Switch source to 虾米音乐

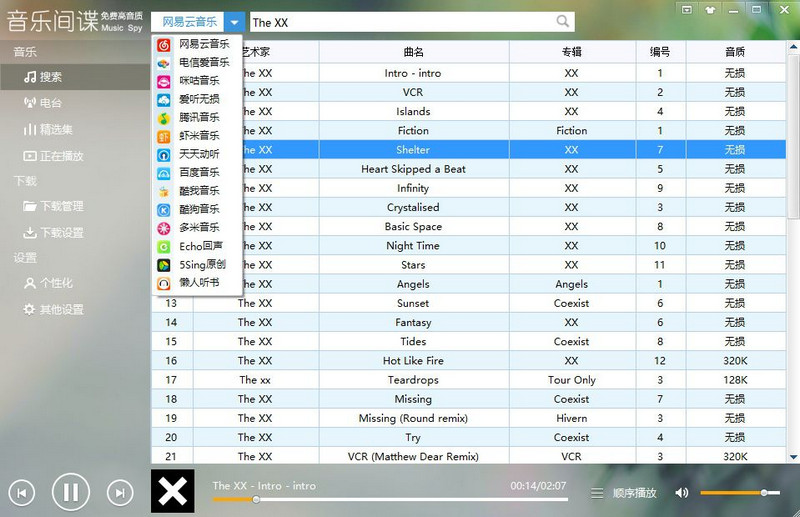[x=197, y=136]
